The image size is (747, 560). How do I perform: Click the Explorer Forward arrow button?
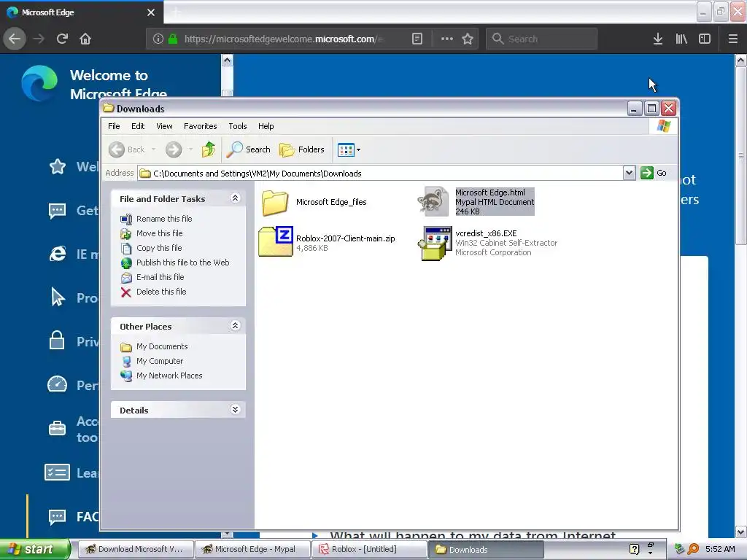[x=174, y=149]
